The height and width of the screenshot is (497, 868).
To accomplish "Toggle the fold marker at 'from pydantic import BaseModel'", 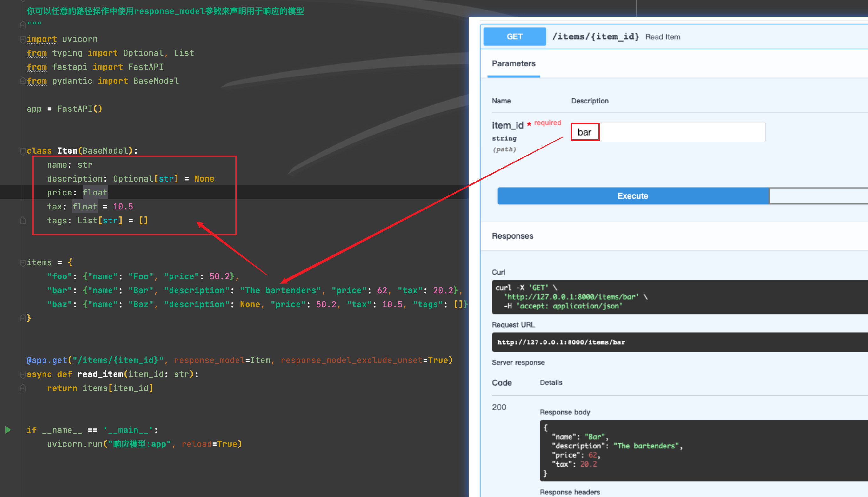I will click(x=23, y=81).
